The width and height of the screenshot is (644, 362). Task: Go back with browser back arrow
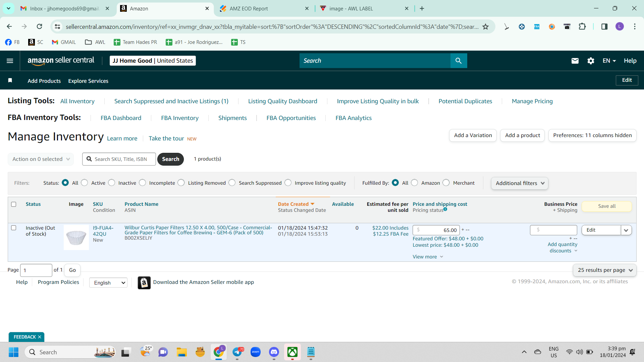[9, 26]
